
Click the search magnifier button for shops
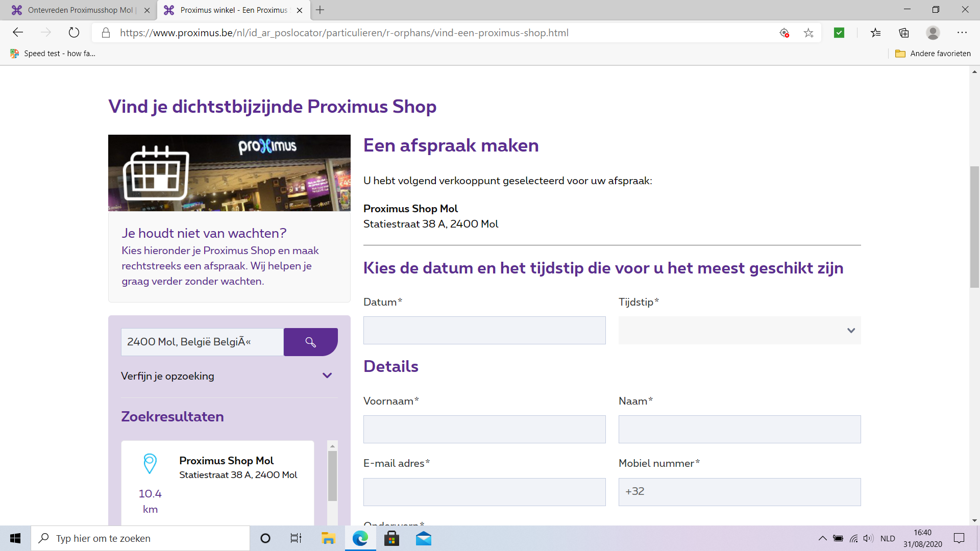[310, 342]
